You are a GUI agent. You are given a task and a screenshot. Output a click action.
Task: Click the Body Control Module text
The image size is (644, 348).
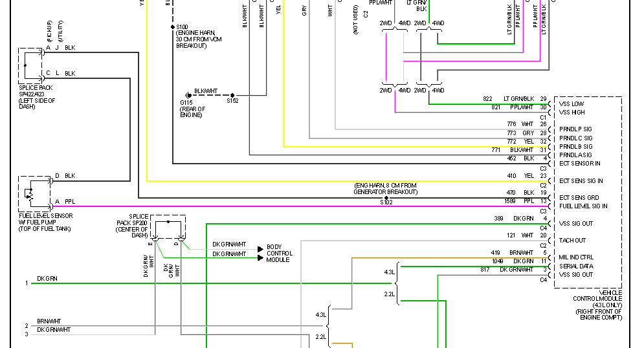tap(280, 253)
